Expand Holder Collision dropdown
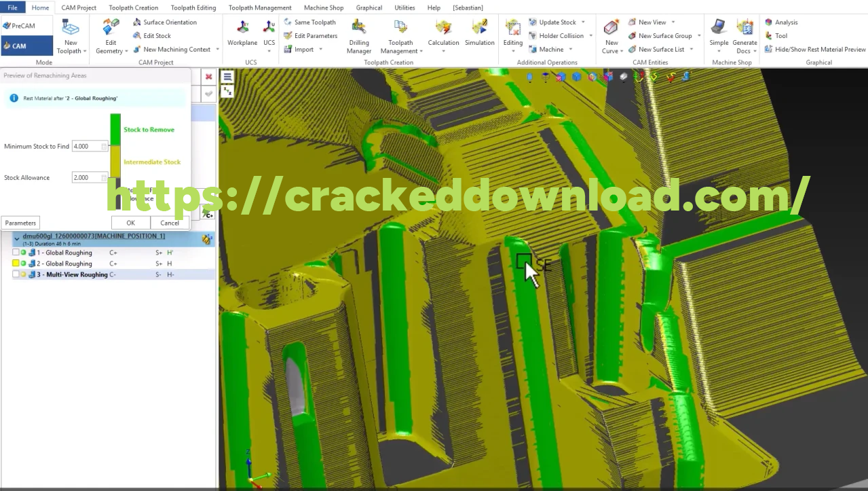The image size is (868, 491). tap(590, 36)
